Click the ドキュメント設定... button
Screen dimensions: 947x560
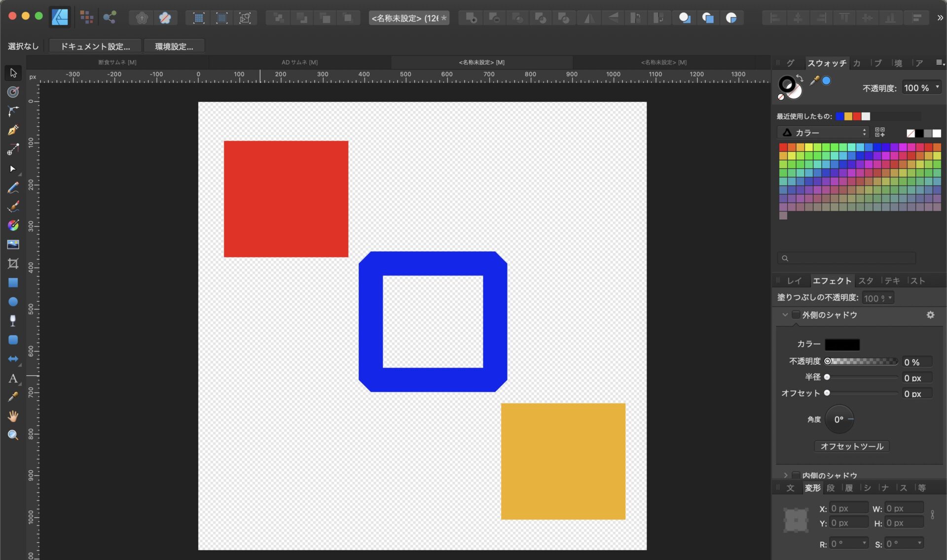pos(95,46)
